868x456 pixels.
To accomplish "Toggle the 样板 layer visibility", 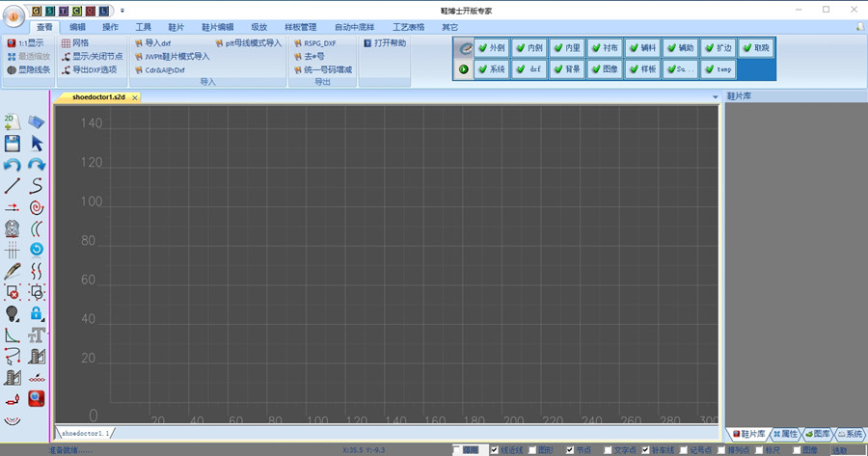I will [x=642, y=69].
